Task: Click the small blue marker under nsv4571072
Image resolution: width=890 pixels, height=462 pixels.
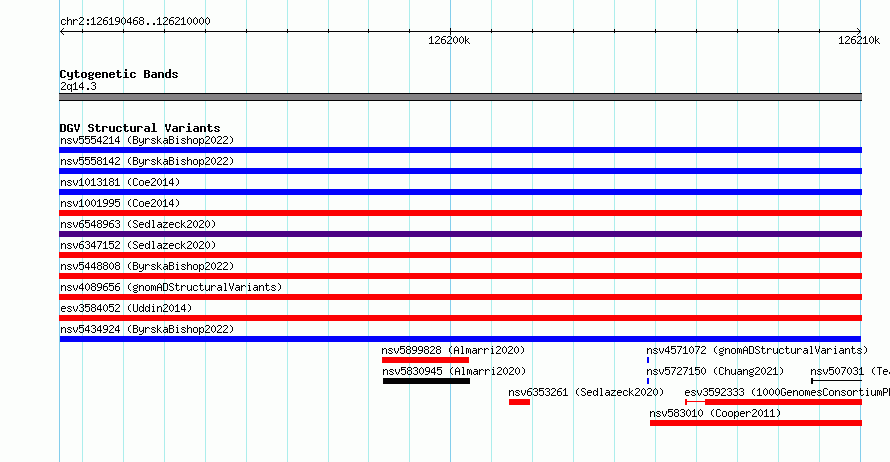Action: pyautogui.click(x=648, y=360)
